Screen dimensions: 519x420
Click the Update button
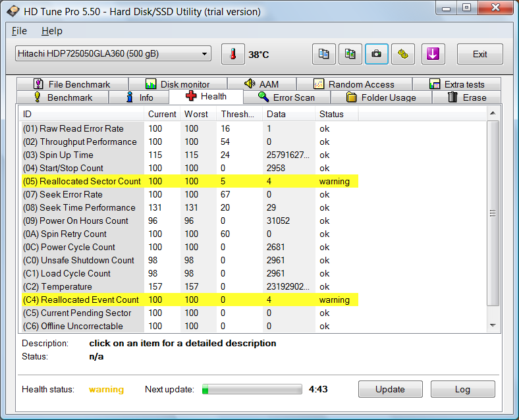coord(391,389)
